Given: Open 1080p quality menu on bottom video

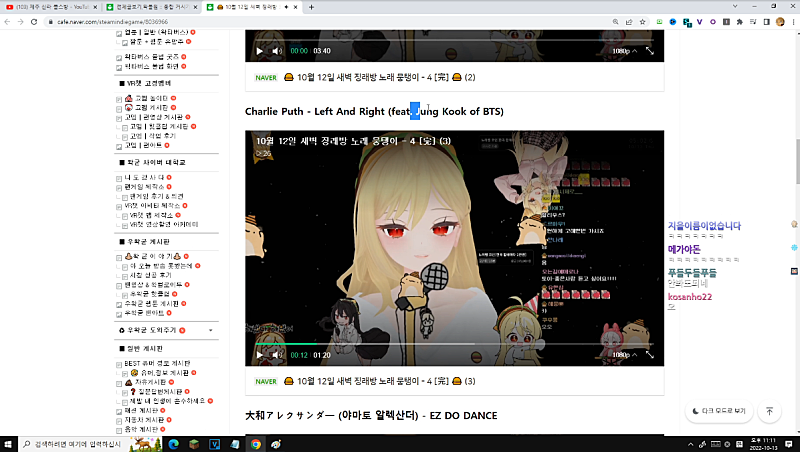Looking at the screenshot, I should click(x=621, y=354).
